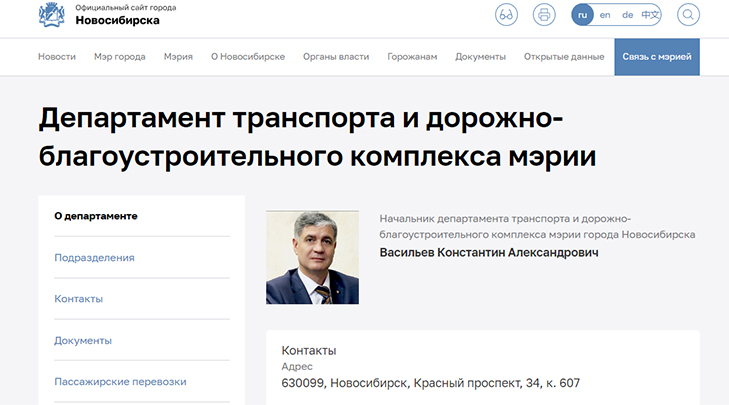Image resolution: width=729 pixels, height=405 pixels.
Task: Click the Департамент транспорта page heading
Action: click(x=317, y=137)
